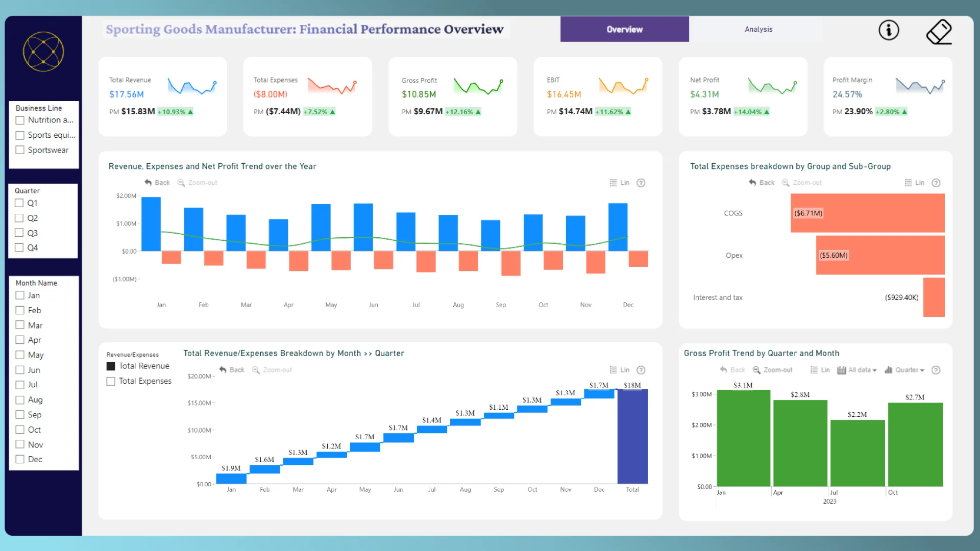
Task: Switch to the Overview tab
Action: coord(625,29)
